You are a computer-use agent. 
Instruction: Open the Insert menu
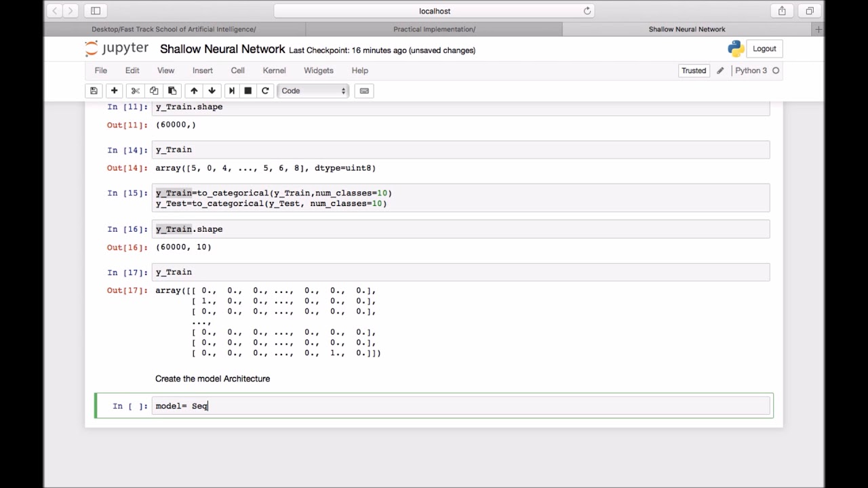(202, 70)
